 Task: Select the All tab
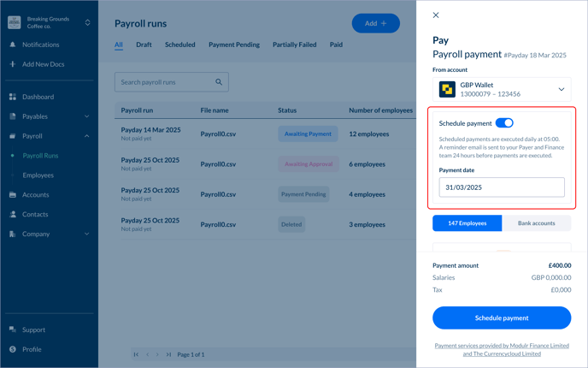119,45
